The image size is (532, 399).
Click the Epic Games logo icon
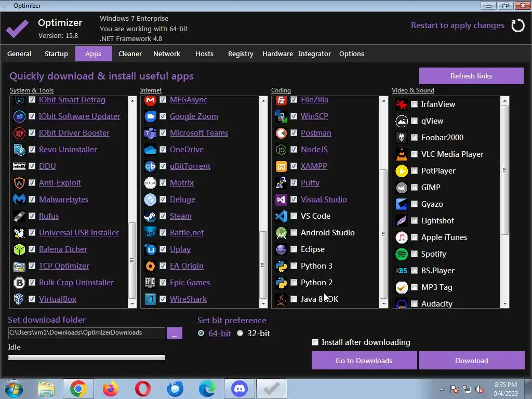(150, 283)
